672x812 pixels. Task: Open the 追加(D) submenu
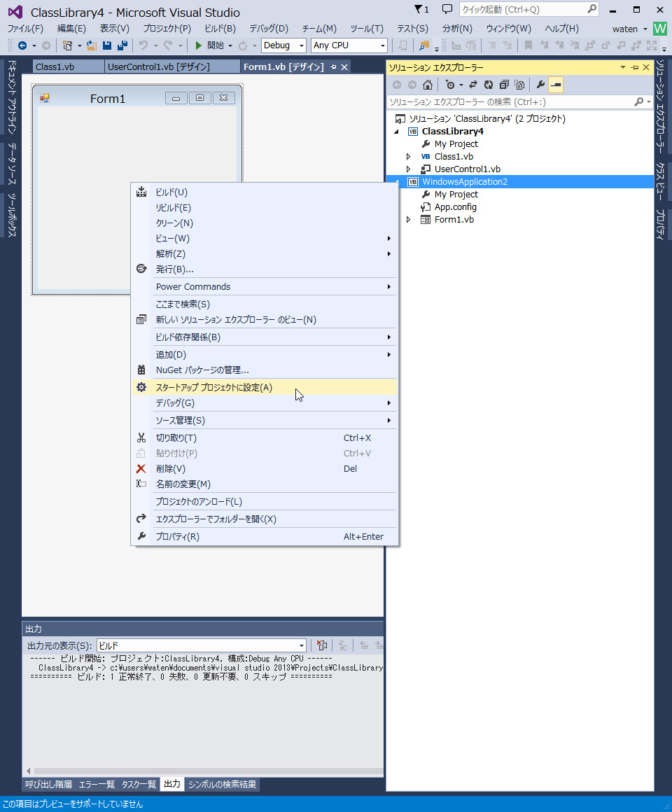click(x=265, y=355)
